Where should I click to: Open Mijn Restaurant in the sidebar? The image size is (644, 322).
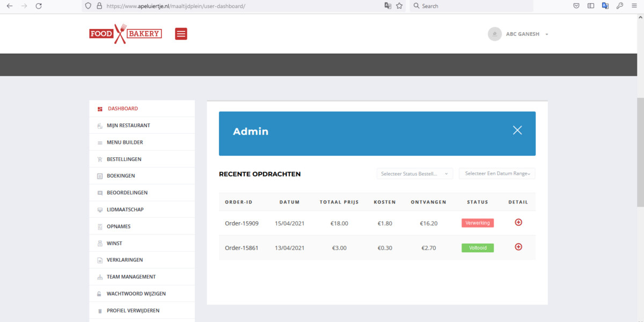pos(128,126)
